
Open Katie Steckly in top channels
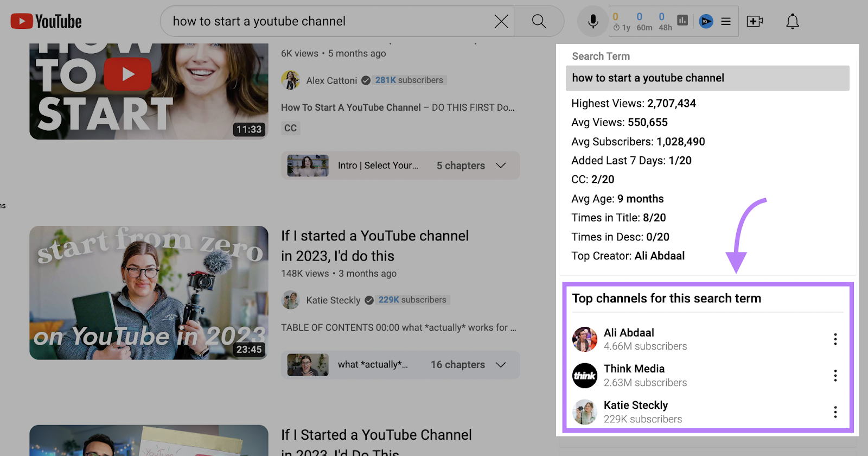coord(636,405)
